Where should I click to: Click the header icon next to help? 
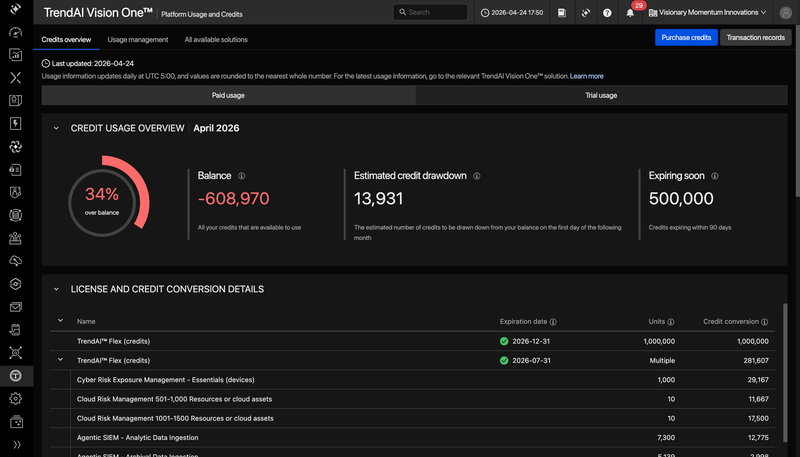pyautogui.click(x=585, y=13)
